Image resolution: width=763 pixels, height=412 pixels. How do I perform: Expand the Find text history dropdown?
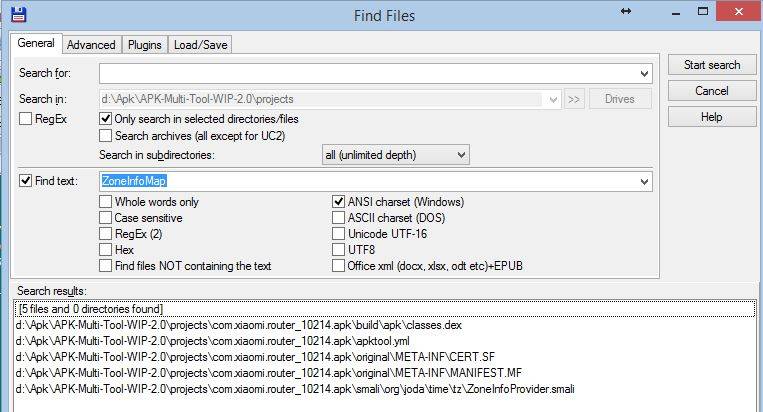(x=645, y=182)
